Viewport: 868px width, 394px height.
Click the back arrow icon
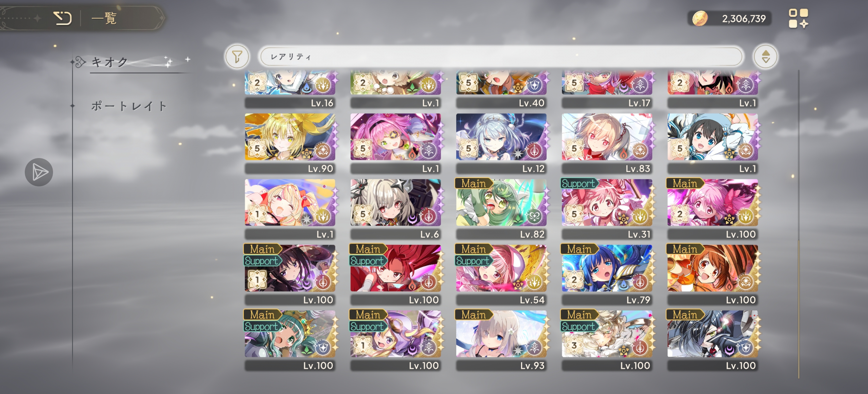[x=62, y=18]
